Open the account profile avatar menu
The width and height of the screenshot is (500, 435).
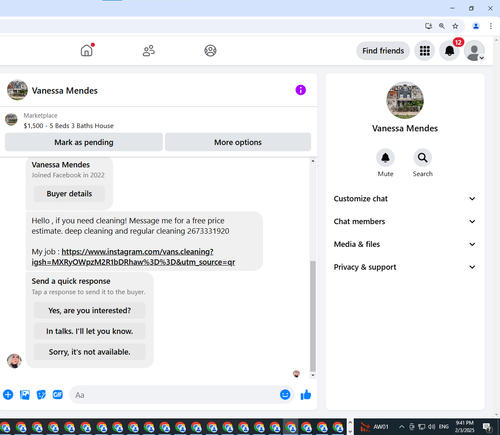click(474, 51)
